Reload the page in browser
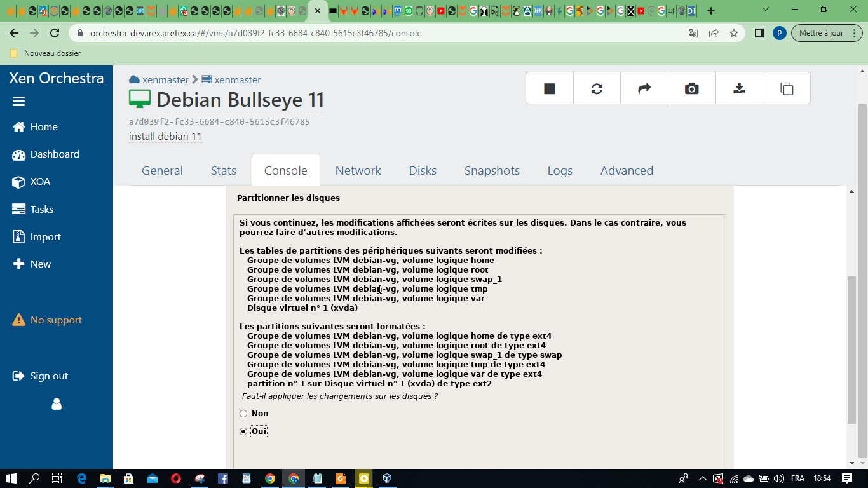868x488 pixels. pyautogui.click(x=55, y=33)
